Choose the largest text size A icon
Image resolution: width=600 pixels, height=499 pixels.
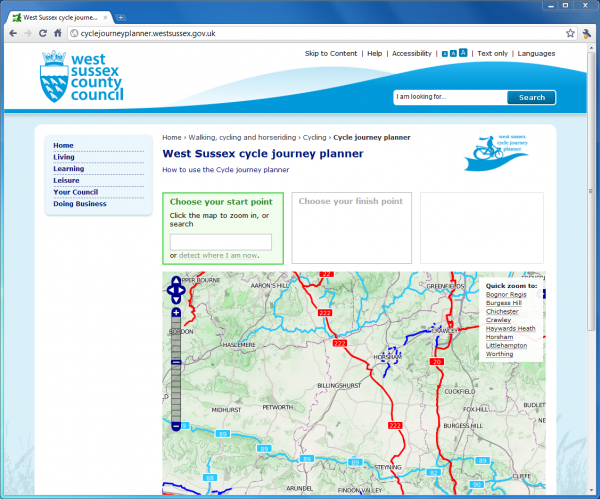point(463,52)
